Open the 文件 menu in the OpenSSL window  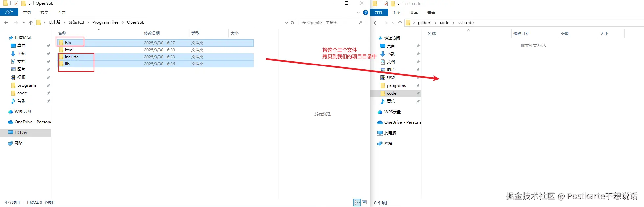[x=9, y=12]
